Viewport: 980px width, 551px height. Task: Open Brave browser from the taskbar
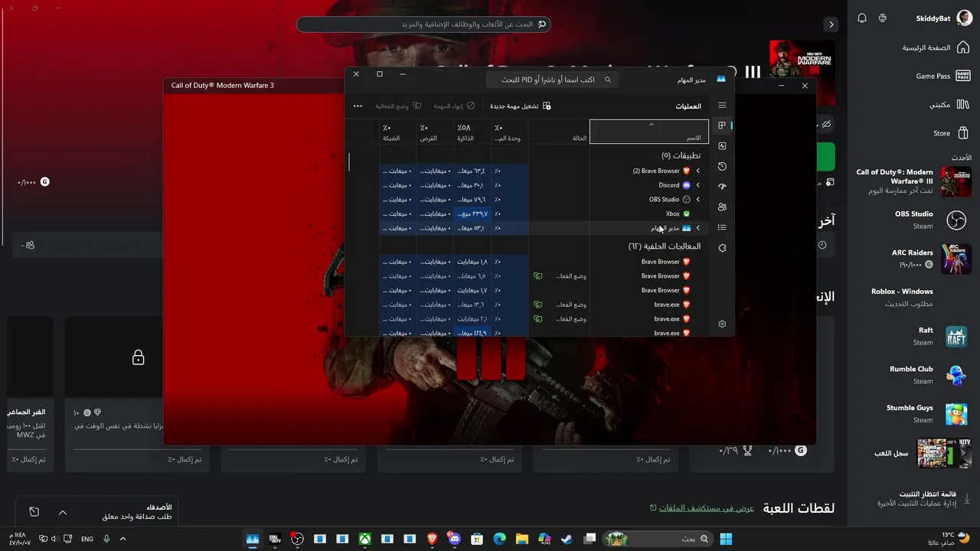[x=432, y=539]
